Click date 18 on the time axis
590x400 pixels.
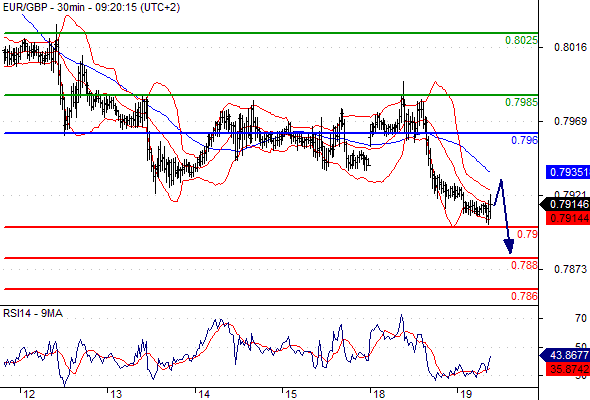[379, 394]
